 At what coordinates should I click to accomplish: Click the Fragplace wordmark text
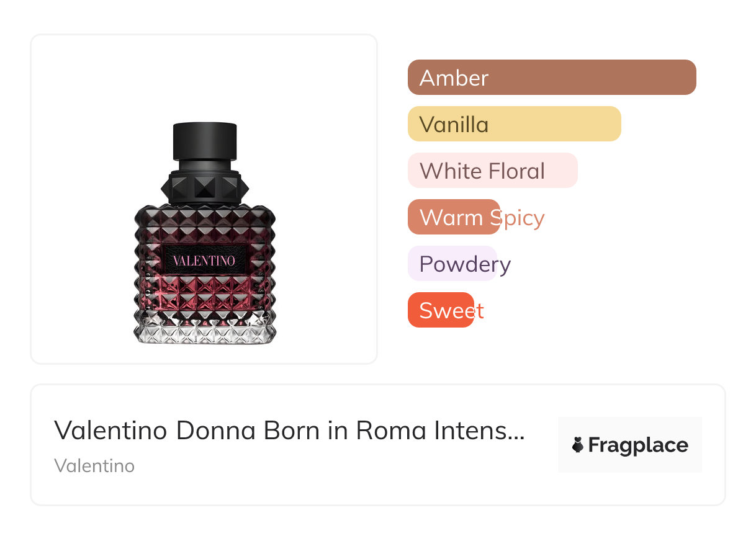point(638,445)
